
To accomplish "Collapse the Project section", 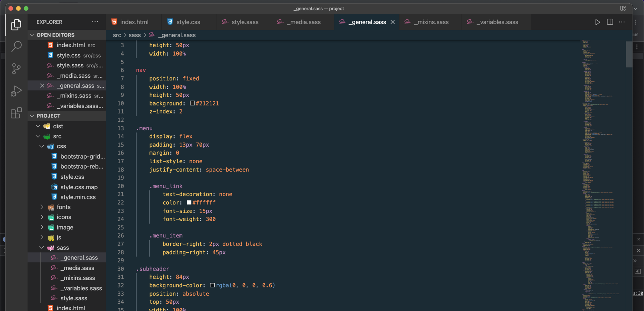I will point(32,116).
